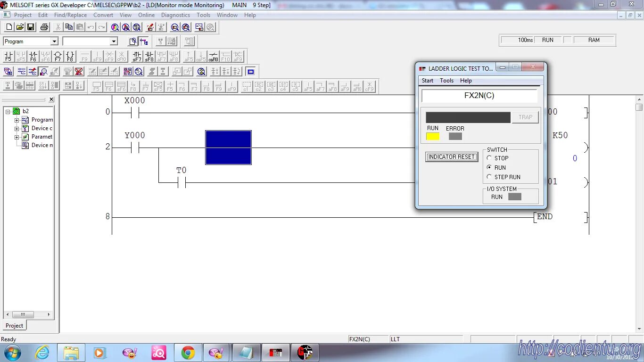
Task: Copy selection using the copy icon
Action: (69, 27)
